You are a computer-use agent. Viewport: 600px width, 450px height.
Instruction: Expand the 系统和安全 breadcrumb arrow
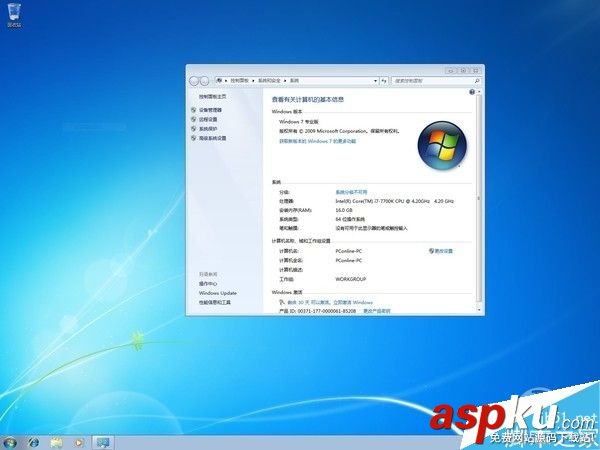(x=285, y=81)
